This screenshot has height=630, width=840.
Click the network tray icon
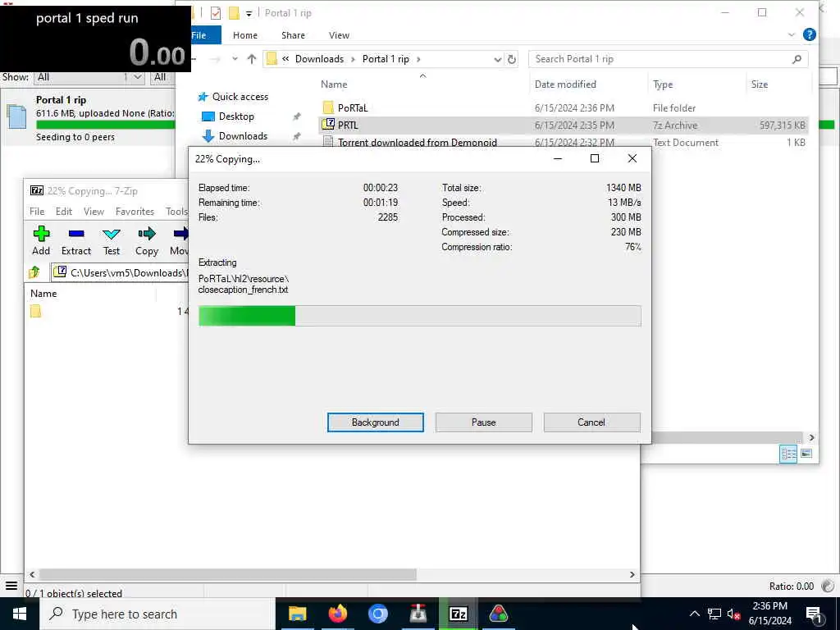coord(714,614)
